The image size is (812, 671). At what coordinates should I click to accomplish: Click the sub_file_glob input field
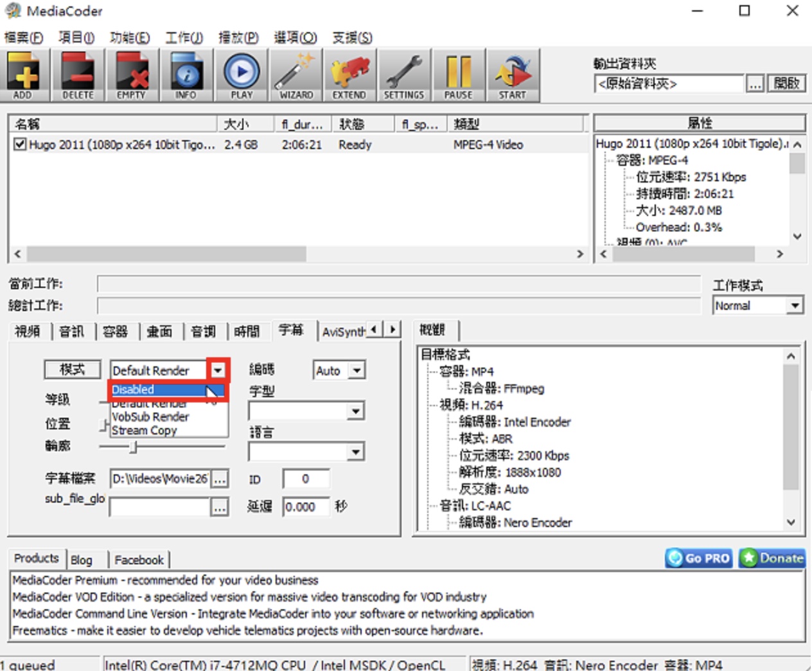point(160,507)
